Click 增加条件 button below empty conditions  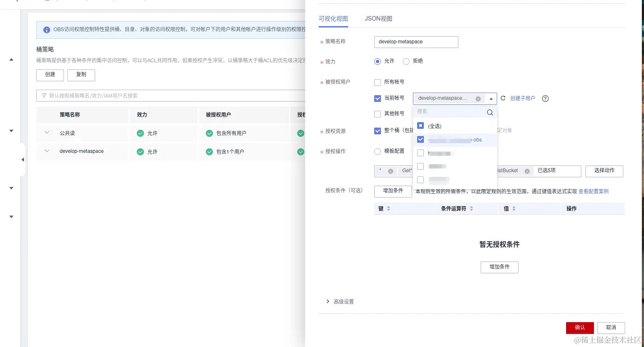500,267
